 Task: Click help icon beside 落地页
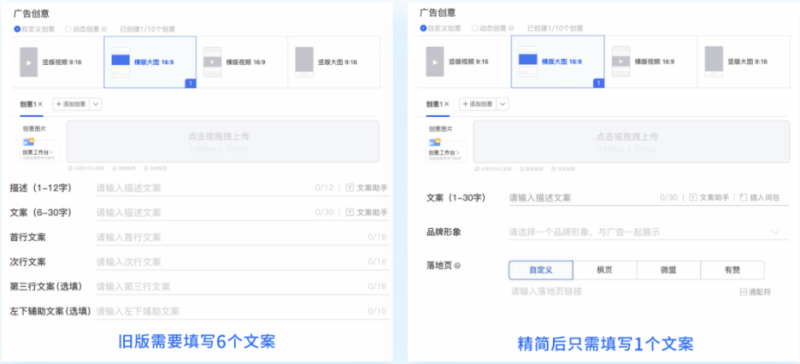(457, 266)
